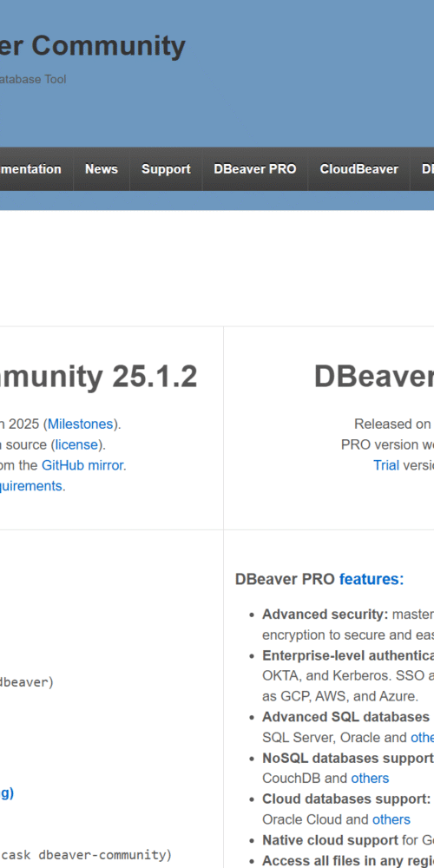Open DBeaver PRO features link
The width and height of the screenshot is (434, 868).
click(372, 579)
